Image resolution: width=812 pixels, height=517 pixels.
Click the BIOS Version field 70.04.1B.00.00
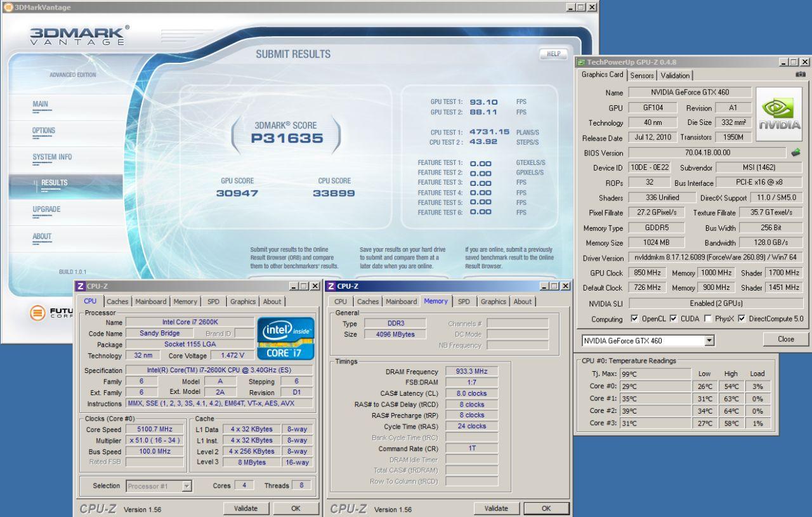[707, 152]
